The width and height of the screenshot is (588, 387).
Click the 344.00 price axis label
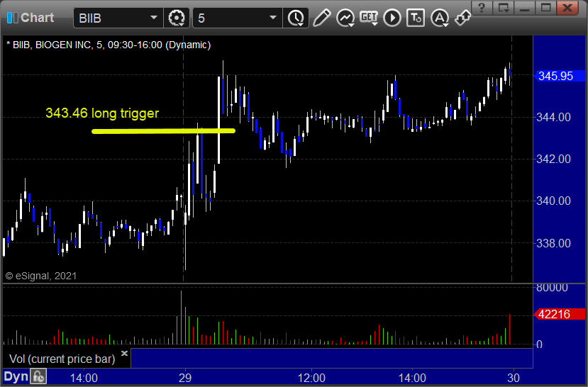pos(553,117)
